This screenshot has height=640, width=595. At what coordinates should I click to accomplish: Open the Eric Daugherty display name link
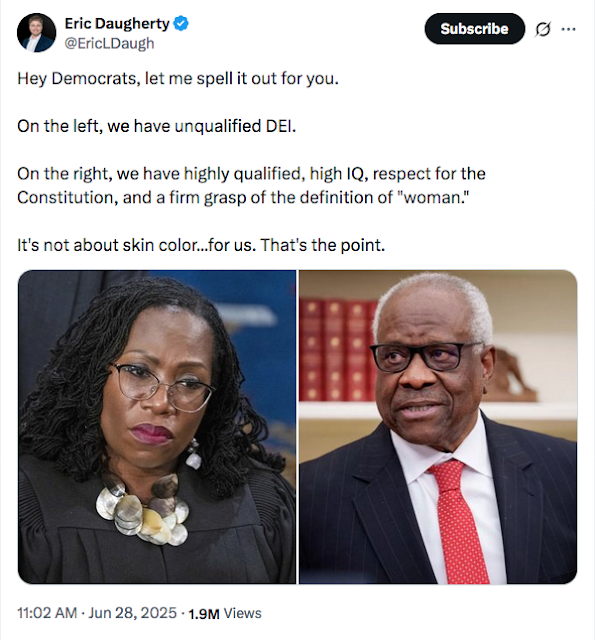point(117,24)
